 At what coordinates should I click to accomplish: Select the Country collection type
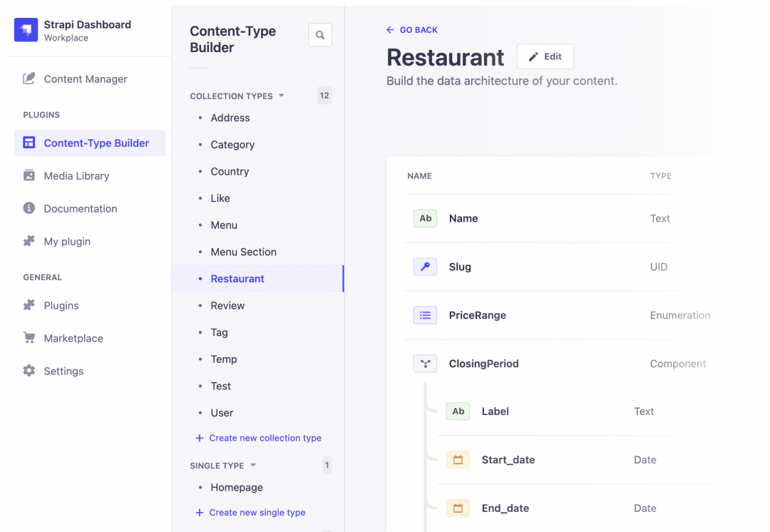230,171
